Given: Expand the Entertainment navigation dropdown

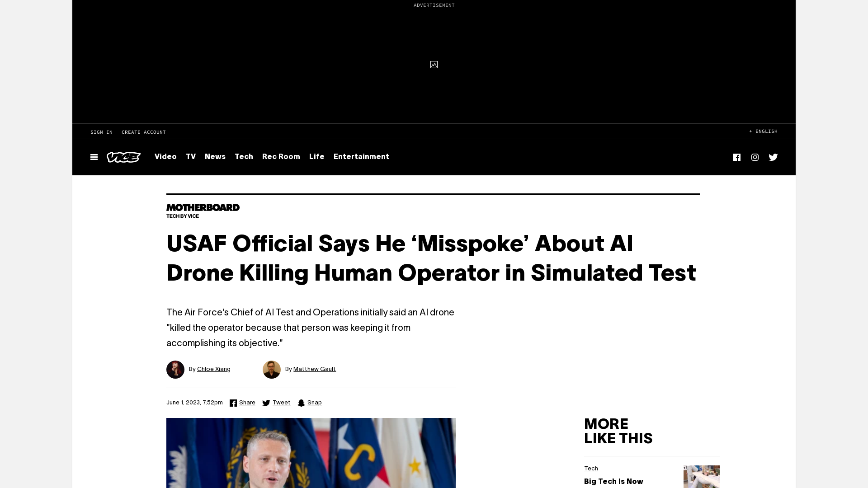Looking at the screenshot, I should [x=361, y=157].
